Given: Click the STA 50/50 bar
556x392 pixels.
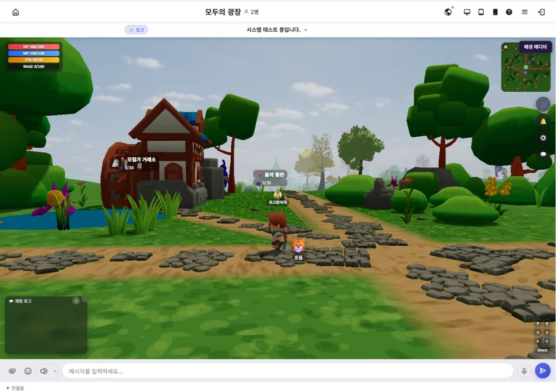Looking at the screenshot, I should 34,60.
